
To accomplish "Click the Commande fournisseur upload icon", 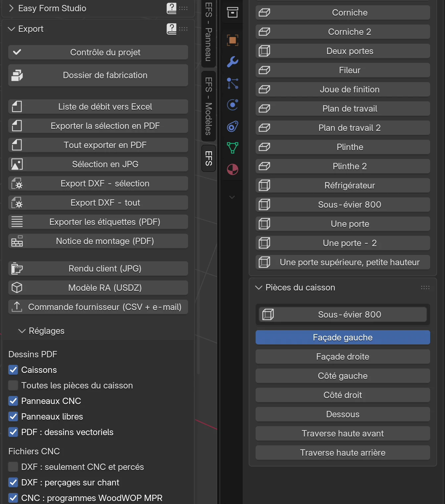I will (x=17, y=307).
